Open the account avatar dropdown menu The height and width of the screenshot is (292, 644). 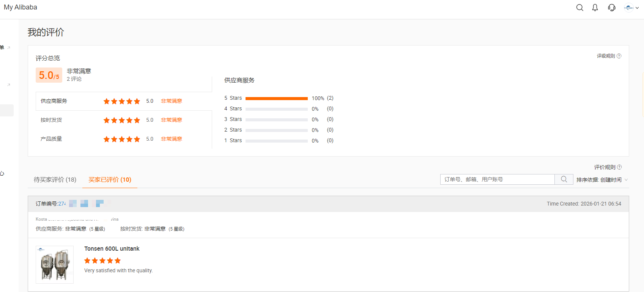[x=631, y=8]
